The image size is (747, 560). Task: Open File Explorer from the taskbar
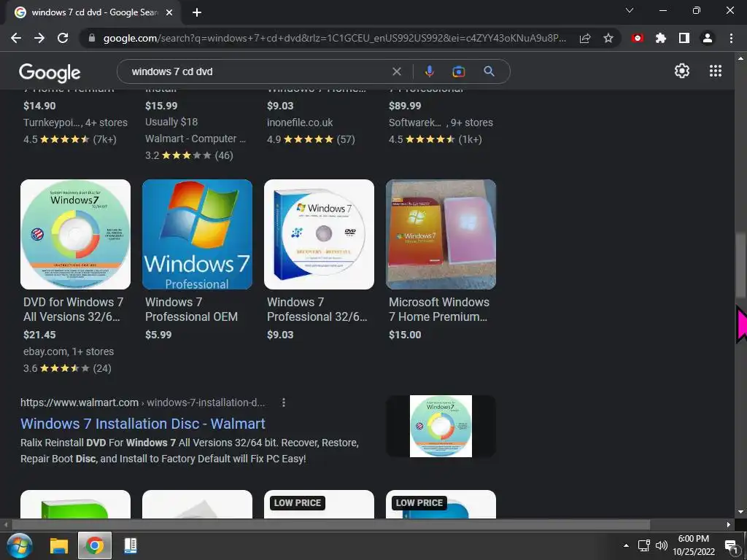(x=59, y=545)
